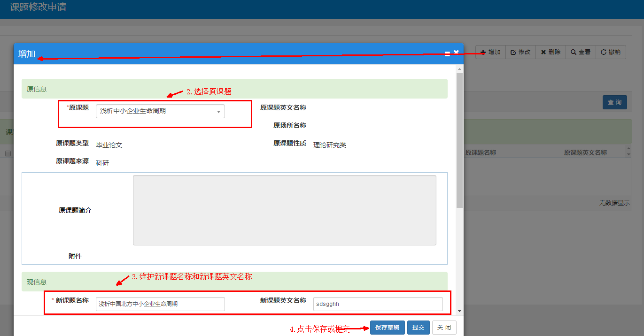Focus the 新课题名称 input field
Image resolution: width=644 pixels, height=336 pixels.
click(160, 304)
